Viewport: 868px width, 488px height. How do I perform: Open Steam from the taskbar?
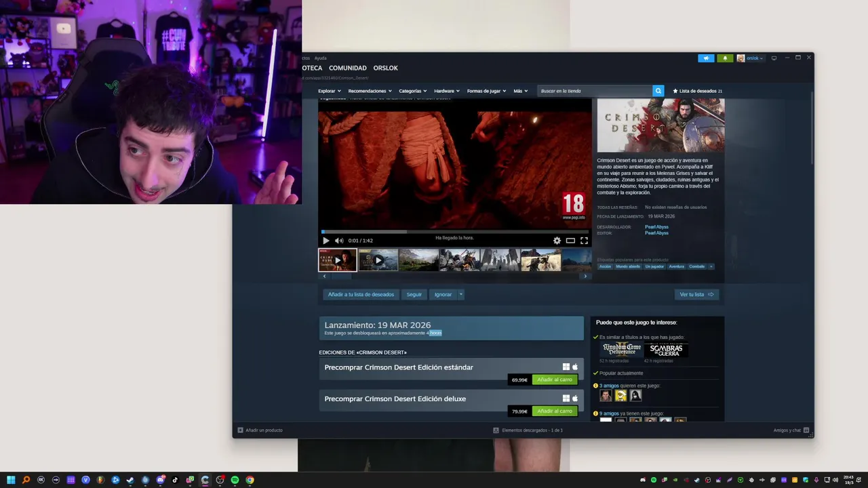pyautogui.click(x=130, y=480)
